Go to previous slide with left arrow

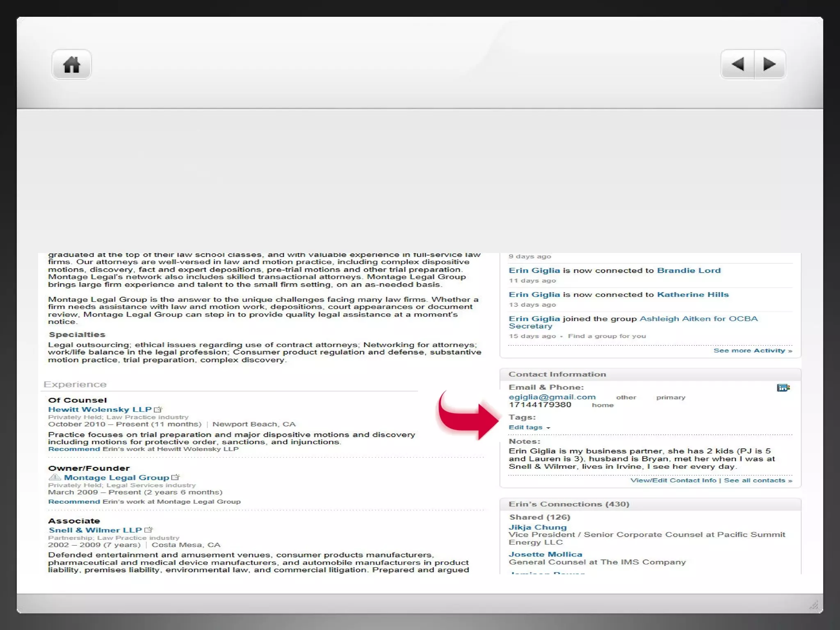click(737, 64)
